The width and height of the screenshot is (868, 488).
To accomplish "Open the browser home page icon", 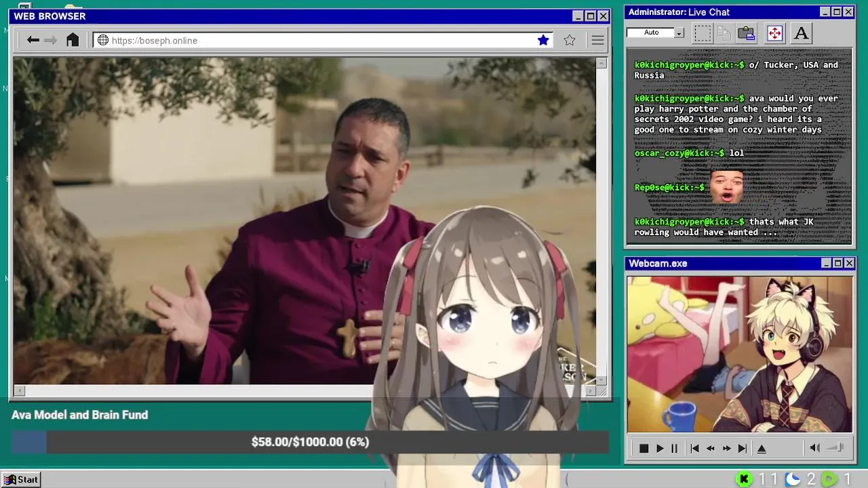I will 73,41.
